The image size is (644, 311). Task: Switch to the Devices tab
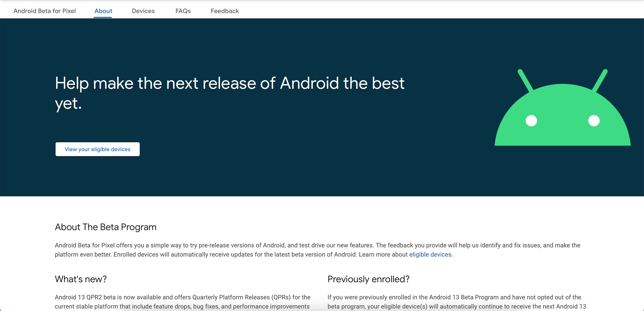143,11
